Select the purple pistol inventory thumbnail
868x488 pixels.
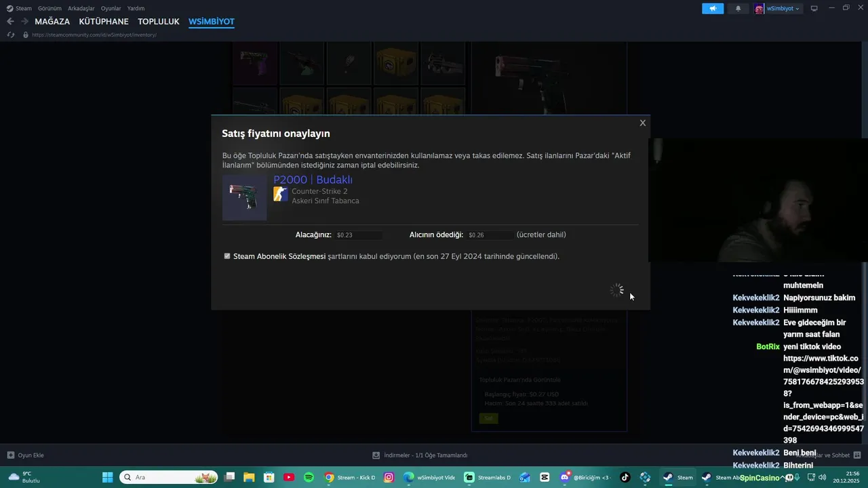255,62
